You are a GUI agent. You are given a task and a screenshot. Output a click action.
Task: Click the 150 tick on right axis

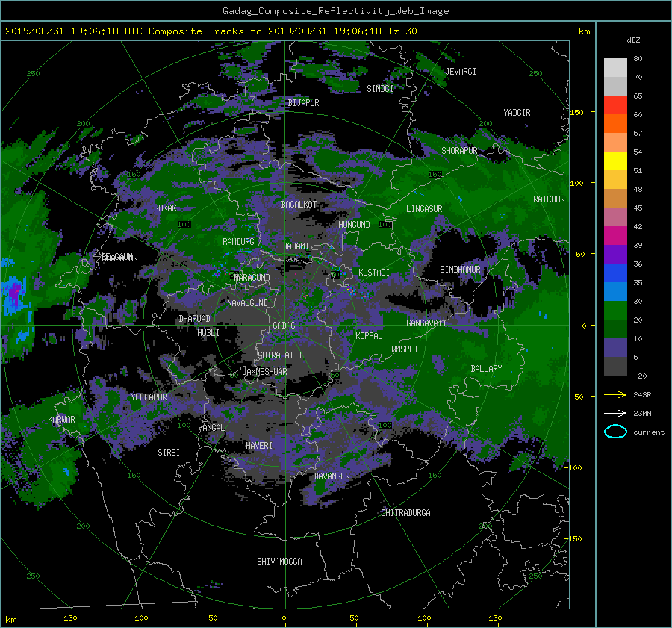[576, 112]
